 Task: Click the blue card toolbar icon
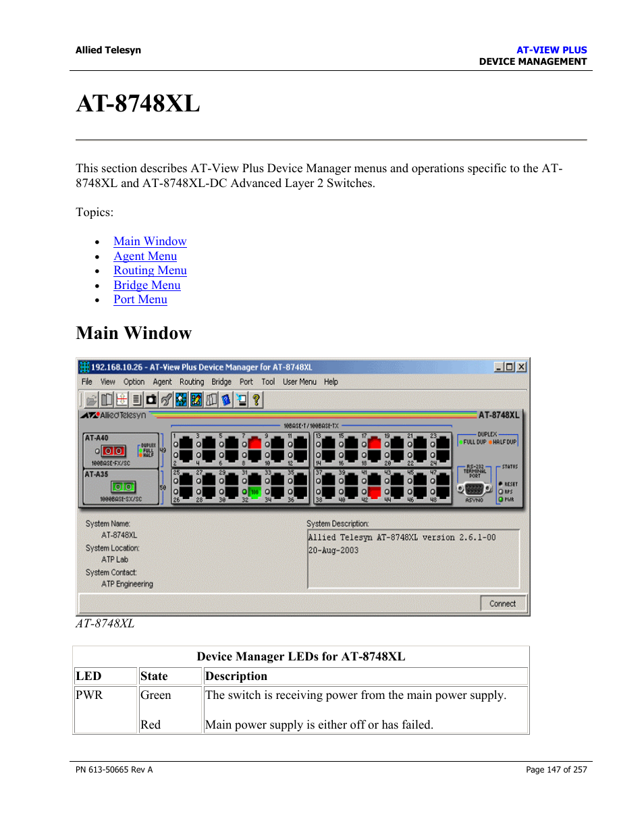226,400
